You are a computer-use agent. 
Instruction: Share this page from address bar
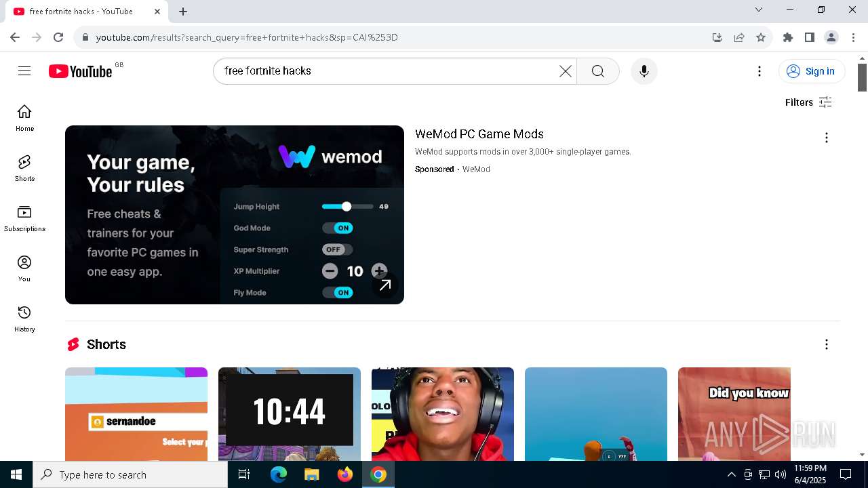tap(739, 37)
